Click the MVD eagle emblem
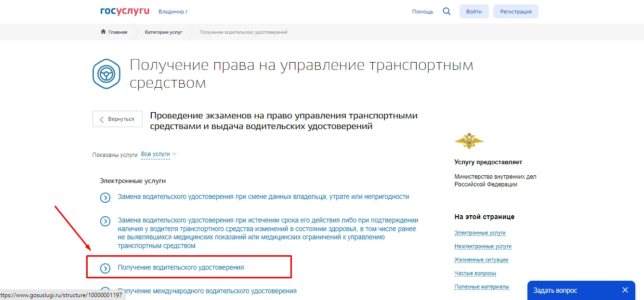Viewport: 644px width, 300px height. 469,141
